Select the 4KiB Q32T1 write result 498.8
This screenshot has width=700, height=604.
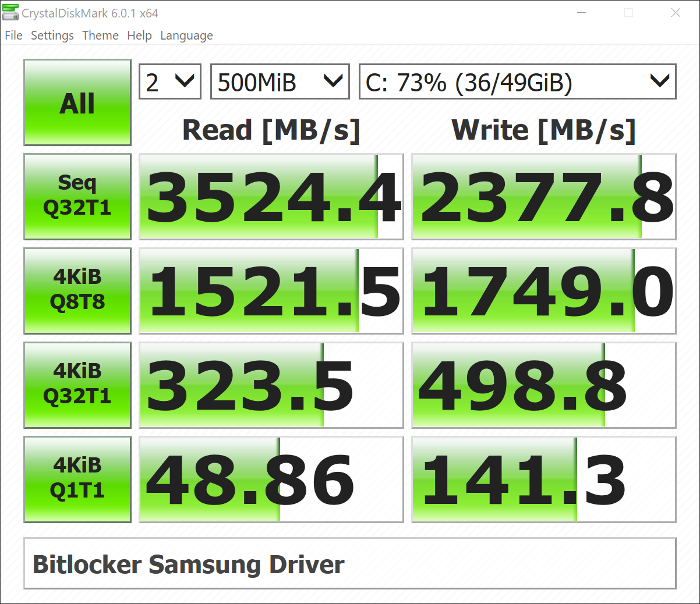[544, 385]
